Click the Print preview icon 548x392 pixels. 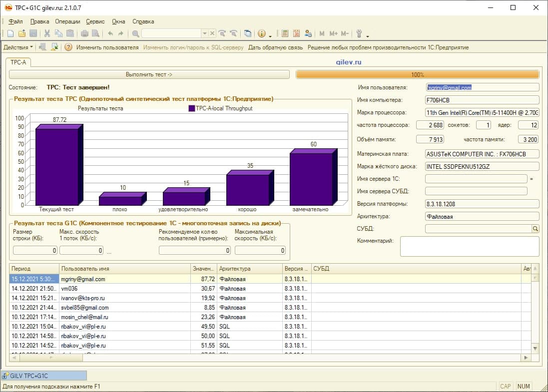pos(95,33)
